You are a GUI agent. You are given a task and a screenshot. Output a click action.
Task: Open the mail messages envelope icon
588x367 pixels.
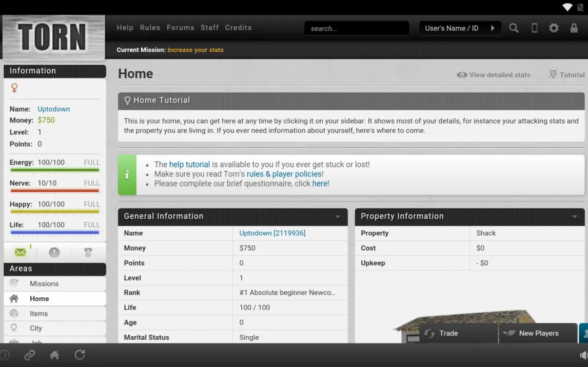click(21, 252)
